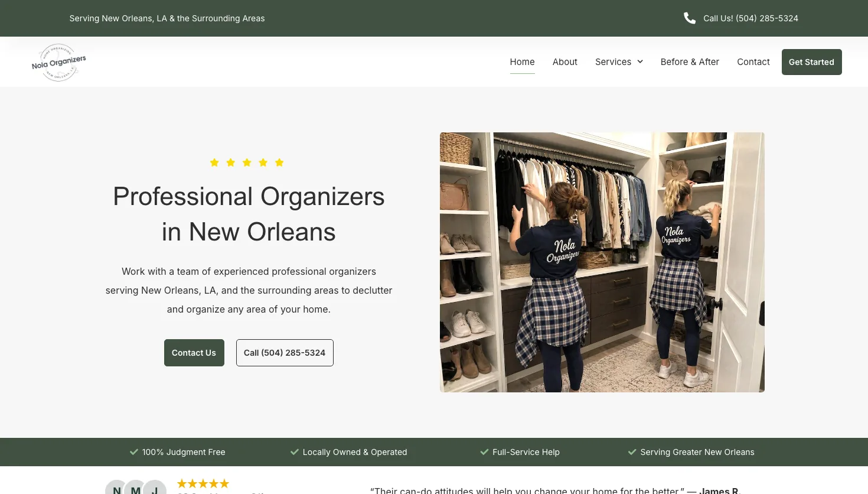Click the Serving New Orleans, LA top bar text

(167, 18)
